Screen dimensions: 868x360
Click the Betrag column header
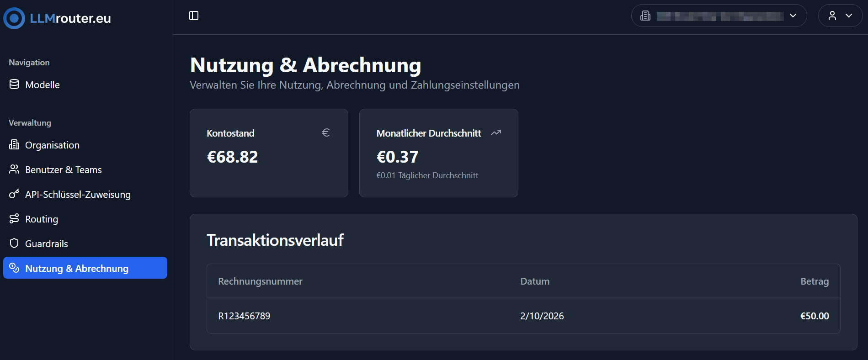815,281
